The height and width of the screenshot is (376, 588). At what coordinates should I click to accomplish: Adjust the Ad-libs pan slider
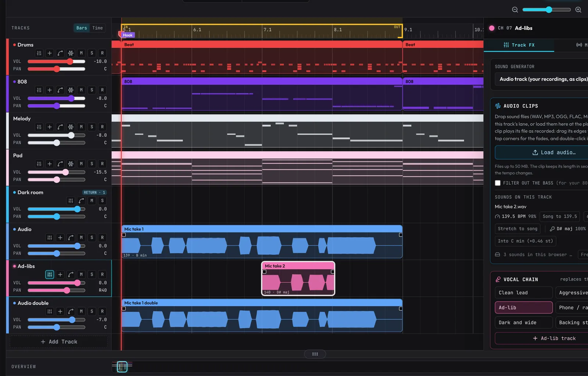(x=56, y=290)
